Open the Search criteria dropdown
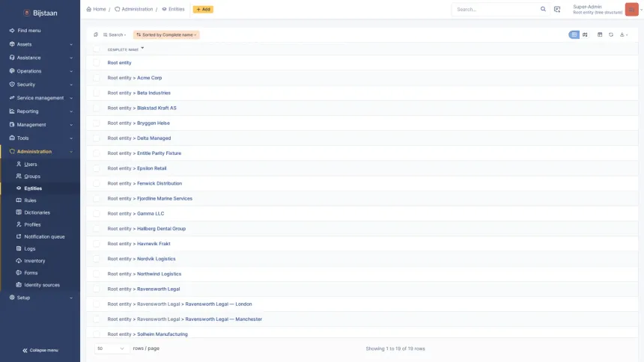 click(115, 35)
